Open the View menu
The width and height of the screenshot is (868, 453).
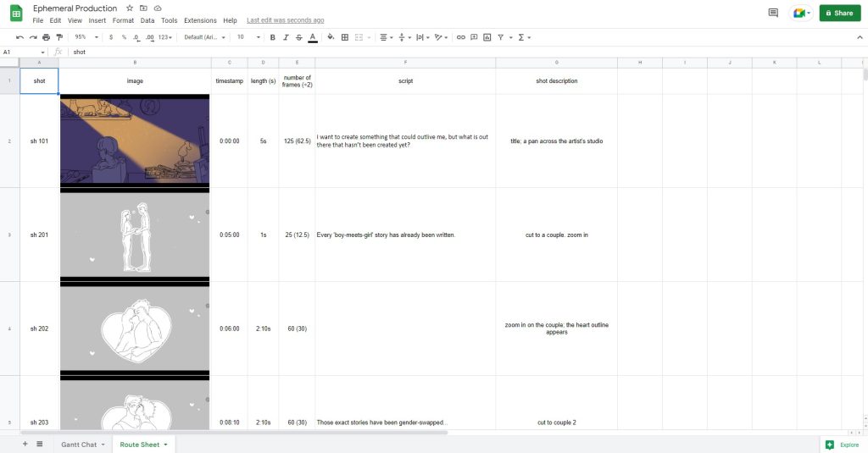coord(75,20)
